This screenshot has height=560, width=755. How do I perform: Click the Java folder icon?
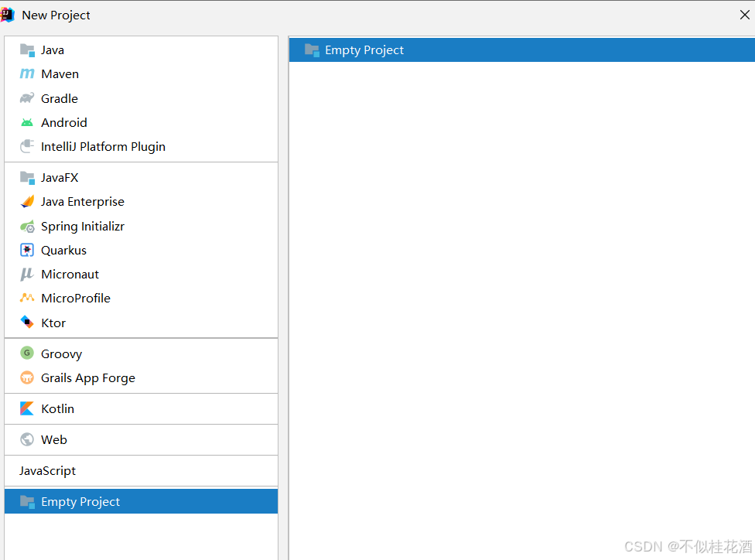27,50
